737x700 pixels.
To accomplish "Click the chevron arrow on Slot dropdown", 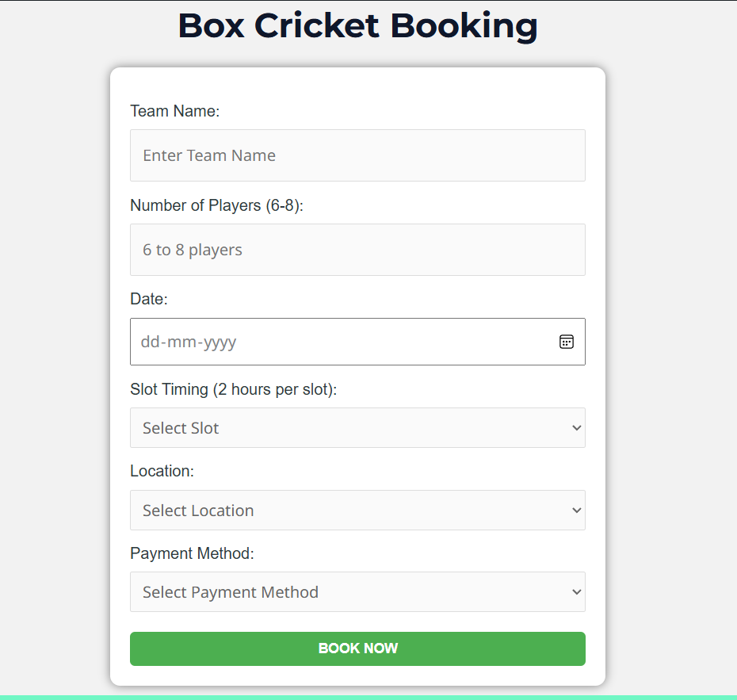I will (x=576, y=428).
